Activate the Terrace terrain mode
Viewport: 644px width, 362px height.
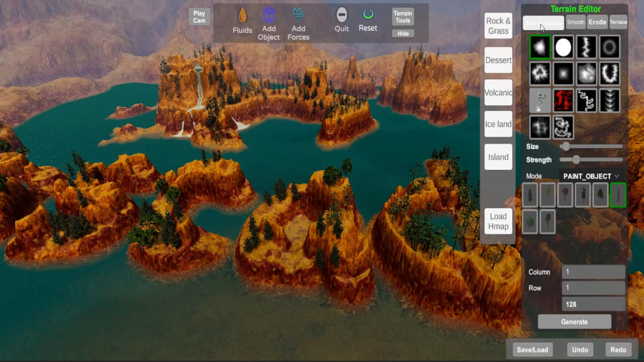pyautogui.click(x=618, y=22)
